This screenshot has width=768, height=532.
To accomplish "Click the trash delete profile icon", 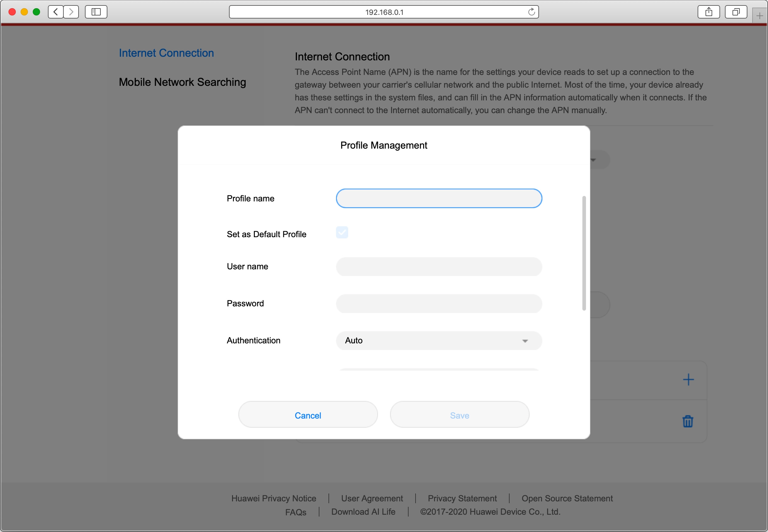I will (688, 421).
